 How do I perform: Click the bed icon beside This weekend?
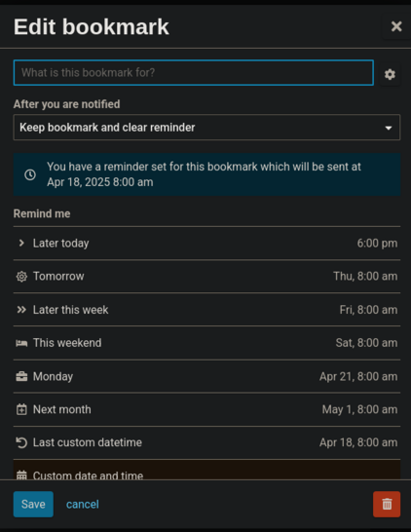pos(21,343)
